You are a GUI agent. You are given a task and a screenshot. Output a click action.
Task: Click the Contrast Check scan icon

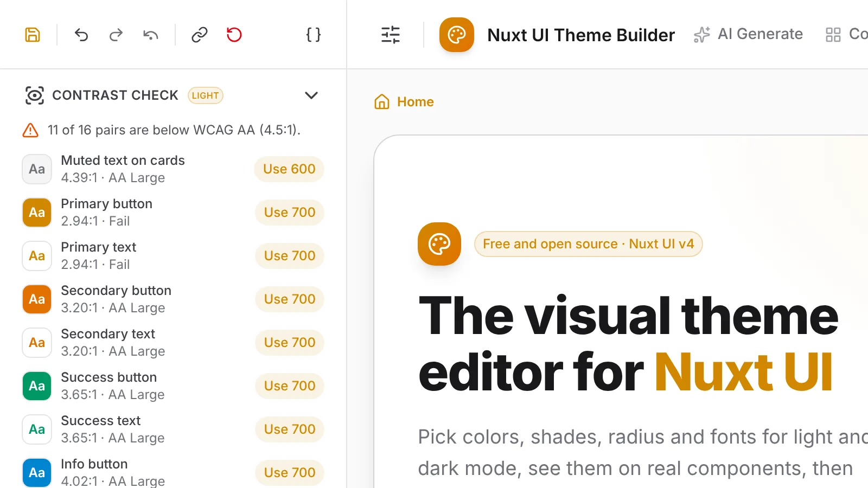[35, 95]
